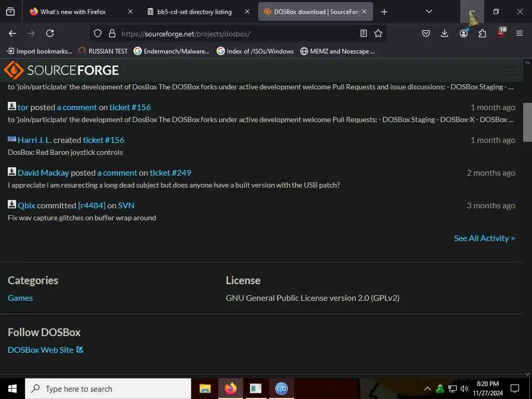Screen dimensions: 532x399
Task: Open external link icon after DOSBox Web Site
Action: [x=79, y=349]
